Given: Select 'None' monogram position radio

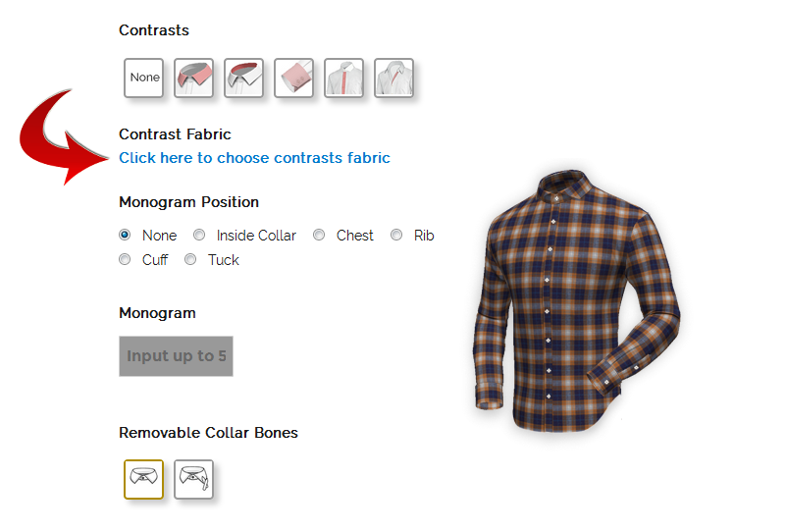Looking at the screenshot, I should click(125, 235).
